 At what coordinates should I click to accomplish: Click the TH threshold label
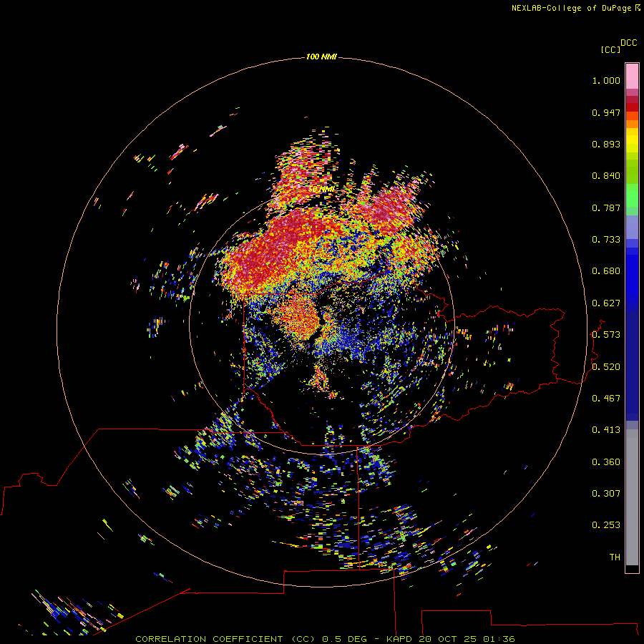click(615, 557)
